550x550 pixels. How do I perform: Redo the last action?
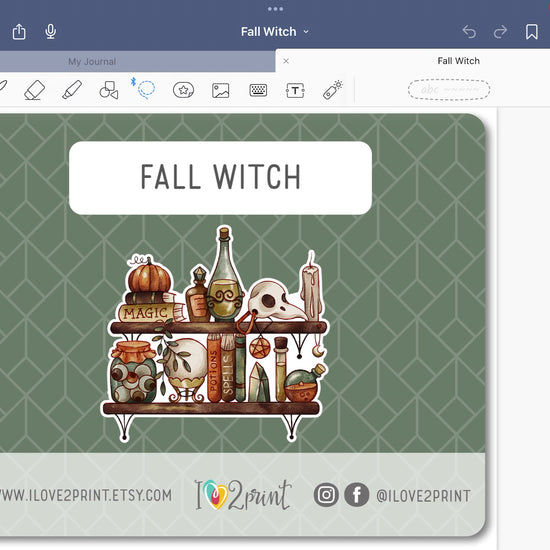coord(500,32)
